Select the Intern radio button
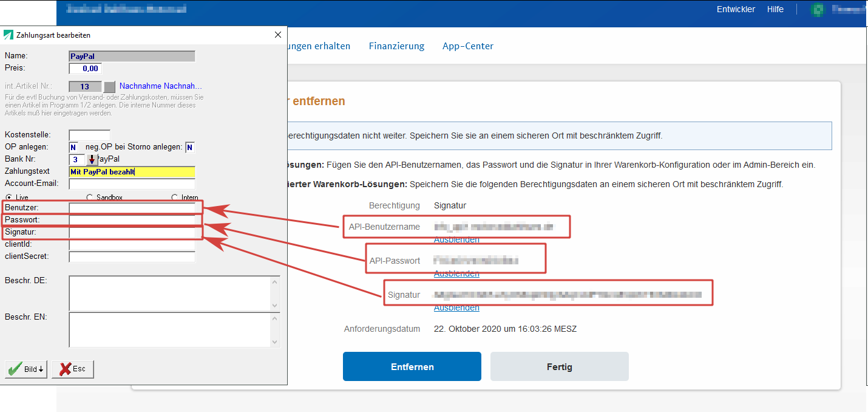Viewport: 868px width, 412px height. point(175,197)
